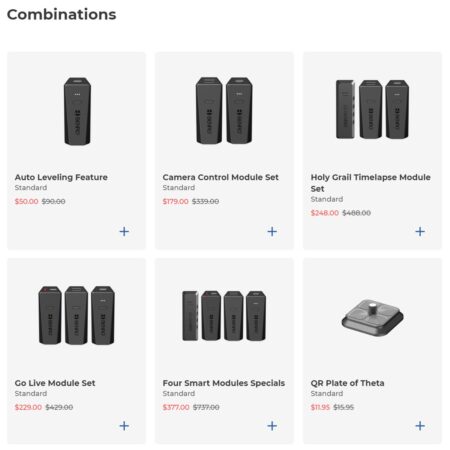450x450 pixels.
Task: Open Four Smart Modules Specials title
Action: click(x=224, y=383)
